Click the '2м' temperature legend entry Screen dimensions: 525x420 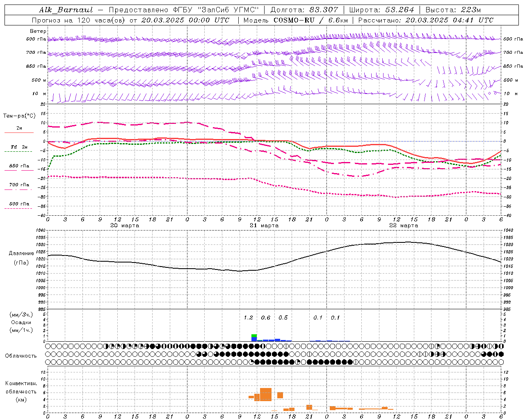[x=19, y=128]
